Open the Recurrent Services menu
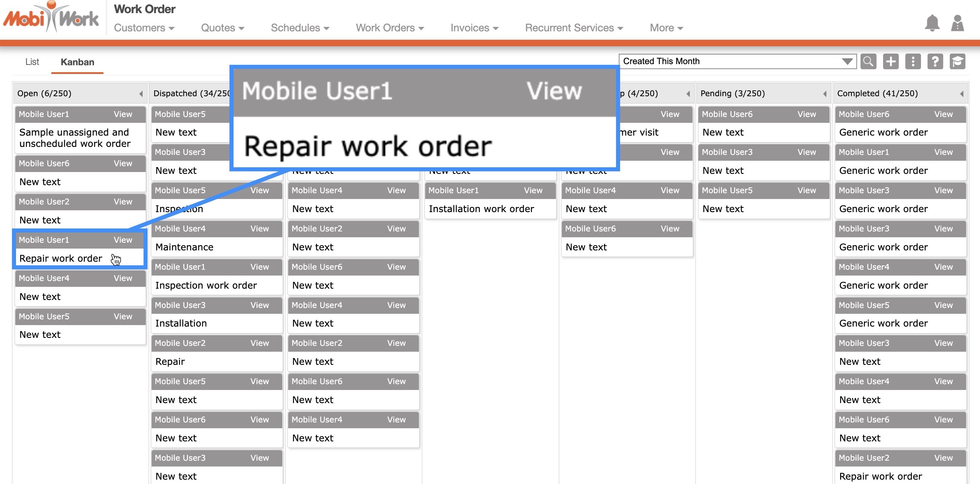Viewport: 980px width, 484px height. [574, 28]
